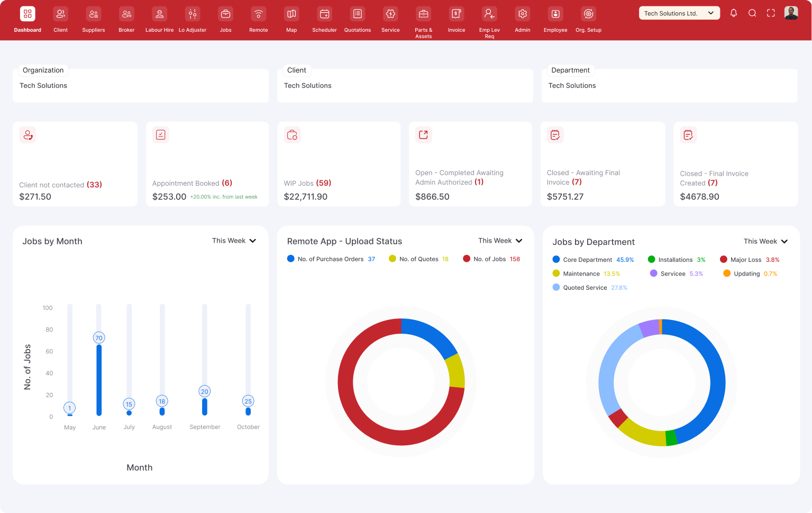Expand the Tech Solutions Ltd. dropdown
Viewport: 812px width, 513px height.
(679, 13)
